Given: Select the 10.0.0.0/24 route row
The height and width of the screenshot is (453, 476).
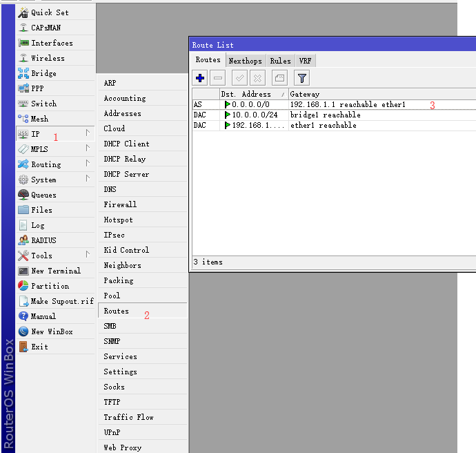Looking at the screenshot, I should click(334, 115).
